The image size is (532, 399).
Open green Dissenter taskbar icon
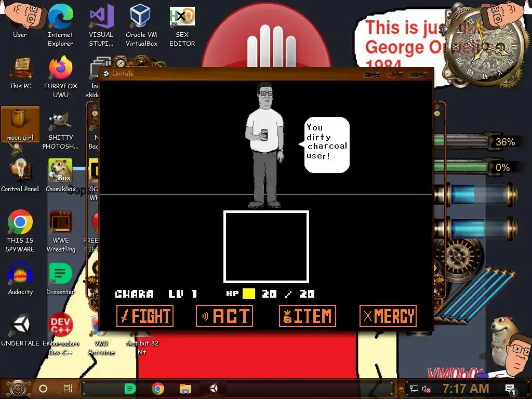tap(130, 389)
